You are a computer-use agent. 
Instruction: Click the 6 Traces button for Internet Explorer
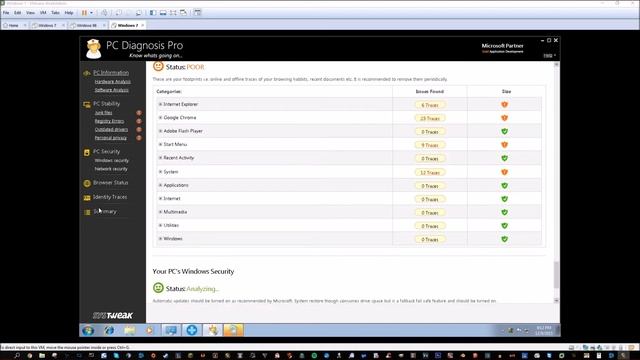[x=430, y=105]
